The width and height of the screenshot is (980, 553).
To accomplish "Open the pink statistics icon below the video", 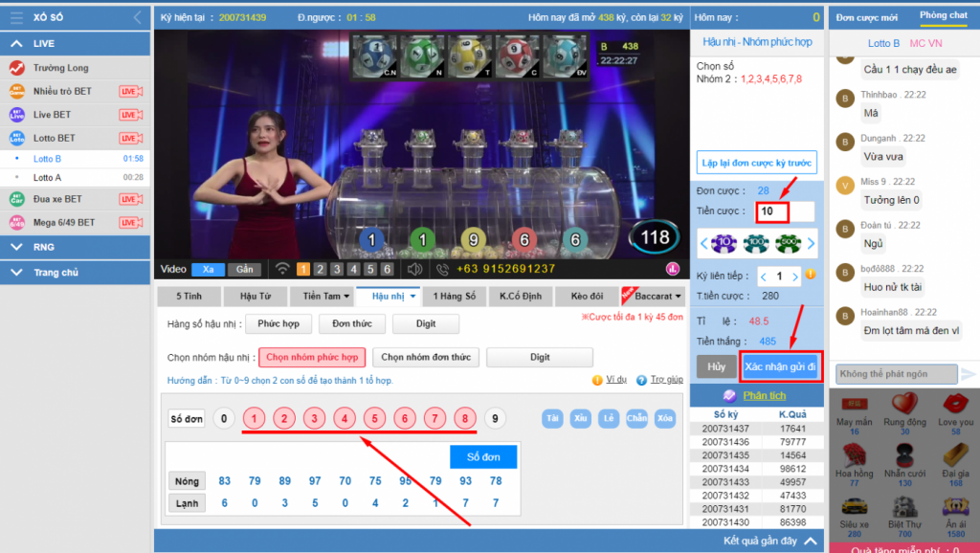I will [x=674, y=269].
